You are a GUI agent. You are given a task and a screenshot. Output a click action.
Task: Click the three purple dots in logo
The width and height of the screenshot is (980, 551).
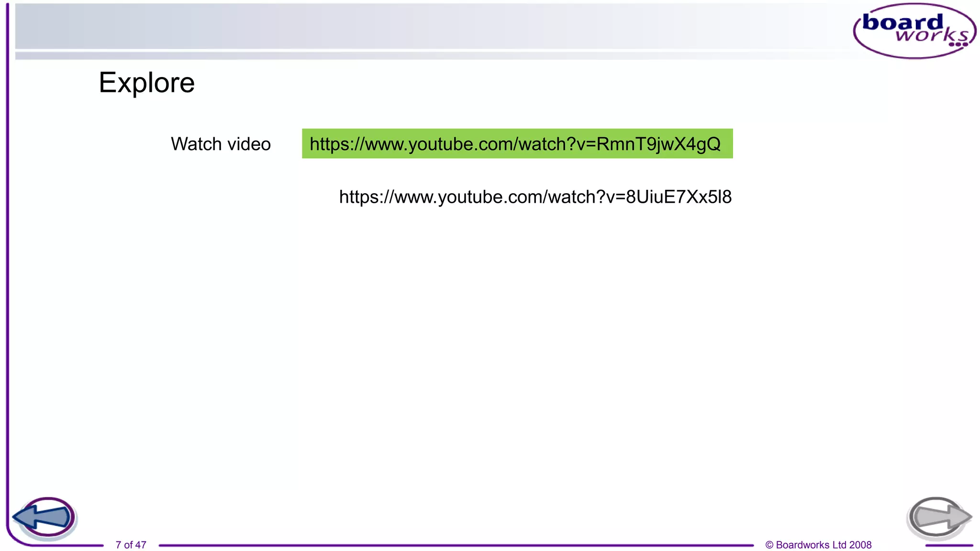[958, 44]
